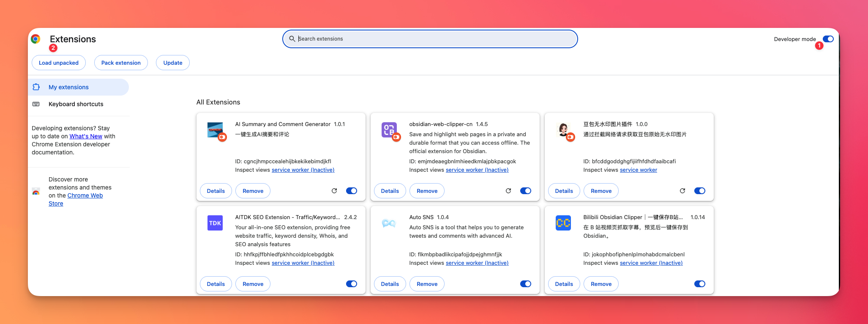The image size is (868, 324).
Task: Click the AI Summary and Comment Generator icon
Action: click(x=215, y=130)
